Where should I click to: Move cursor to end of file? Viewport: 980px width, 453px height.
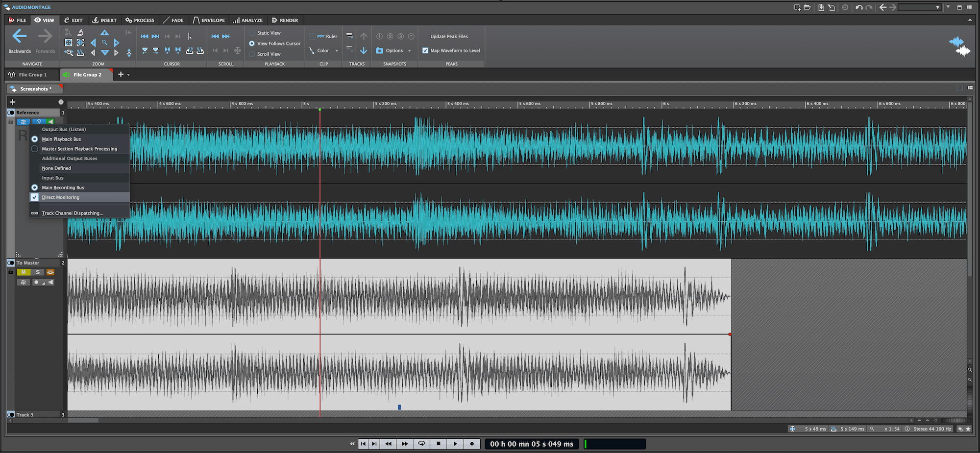(x=155, y=36)
